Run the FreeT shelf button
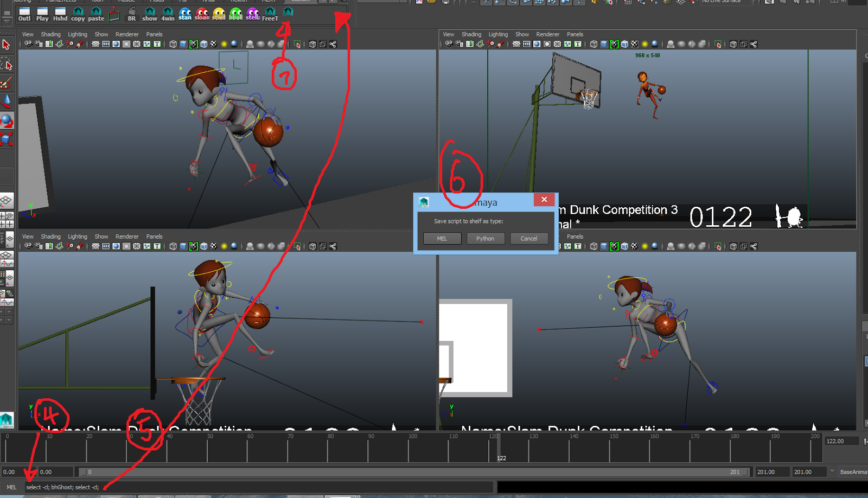This screenshot has height=498, width=868. pos(270,14)
